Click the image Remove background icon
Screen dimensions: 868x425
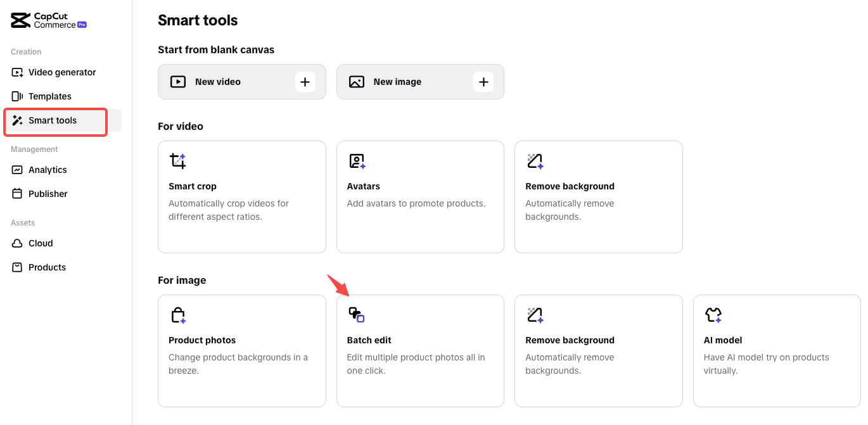(x=535, y=315)
